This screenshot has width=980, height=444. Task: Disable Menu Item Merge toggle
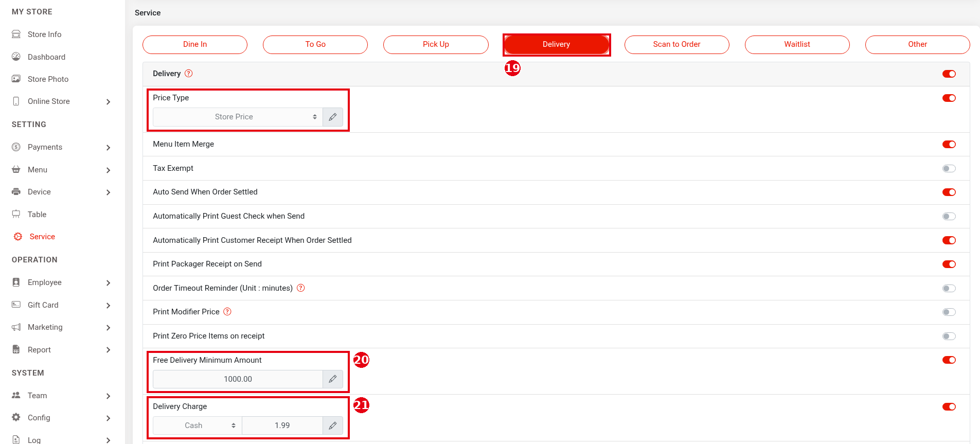tap(949, 144)
